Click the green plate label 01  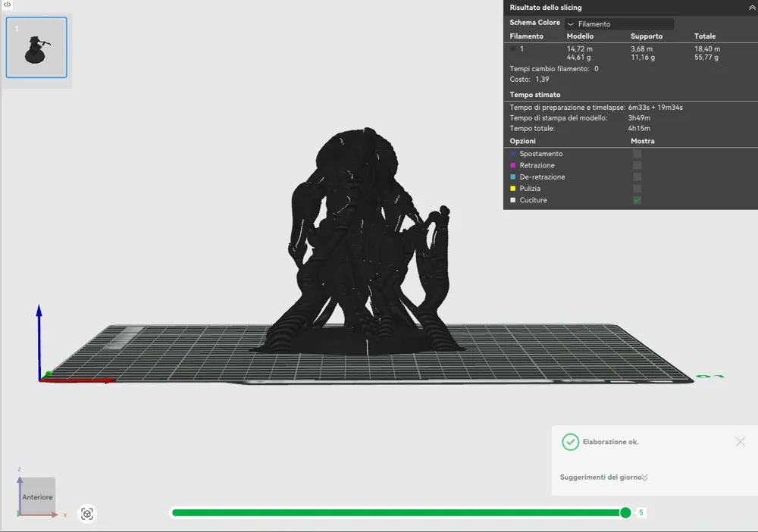coord(709,376)
